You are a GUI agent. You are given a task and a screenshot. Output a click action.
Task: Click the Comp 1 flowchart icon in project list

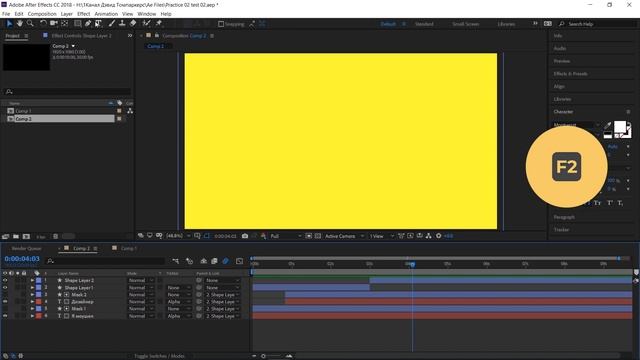(130, 111)
